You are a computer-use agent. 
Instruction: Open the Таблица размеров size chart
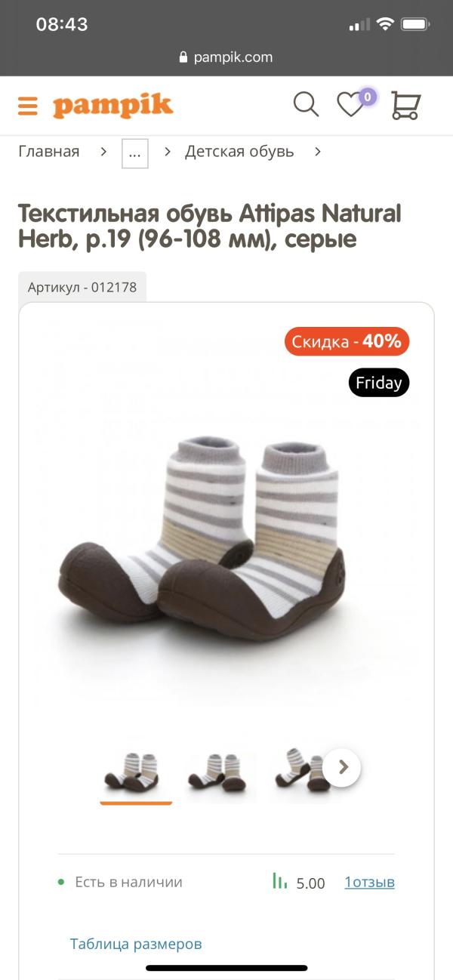(136, 944)
